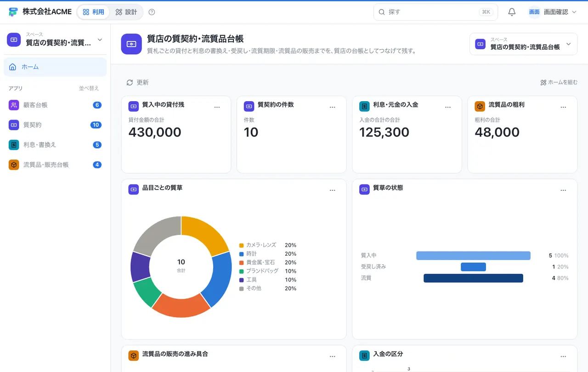588x372 pixels.
Task: Click the 受戻し済み bar in status chart
Action: (473, 267)
